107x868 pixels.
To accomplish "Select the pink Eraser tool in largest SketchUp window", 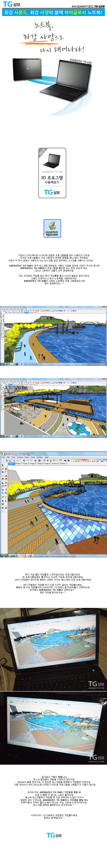I will (x=6, y=476).
